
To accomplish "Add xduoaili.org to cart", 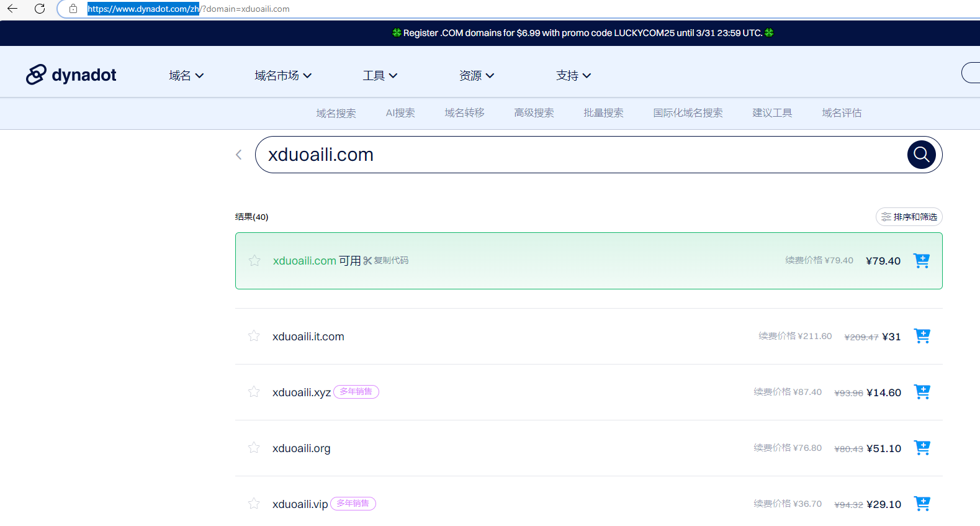I will (x=922, y=448).
